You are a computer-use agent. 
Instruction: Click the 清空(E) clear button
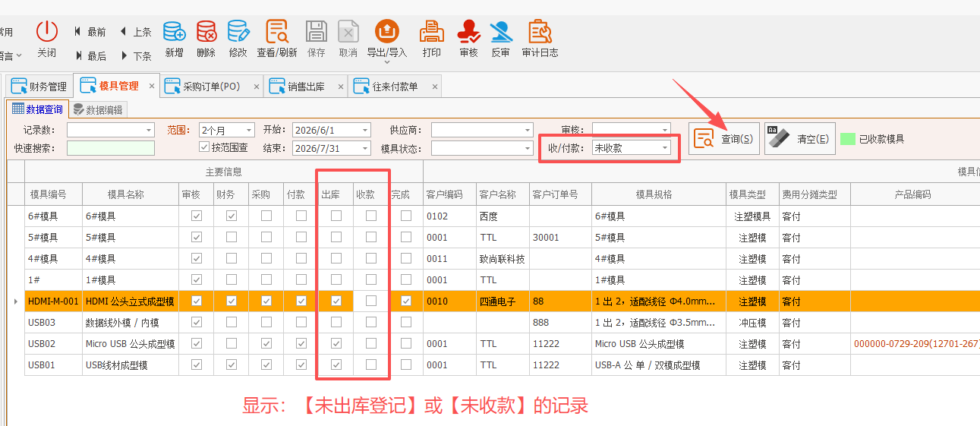[x=800, y=139]
